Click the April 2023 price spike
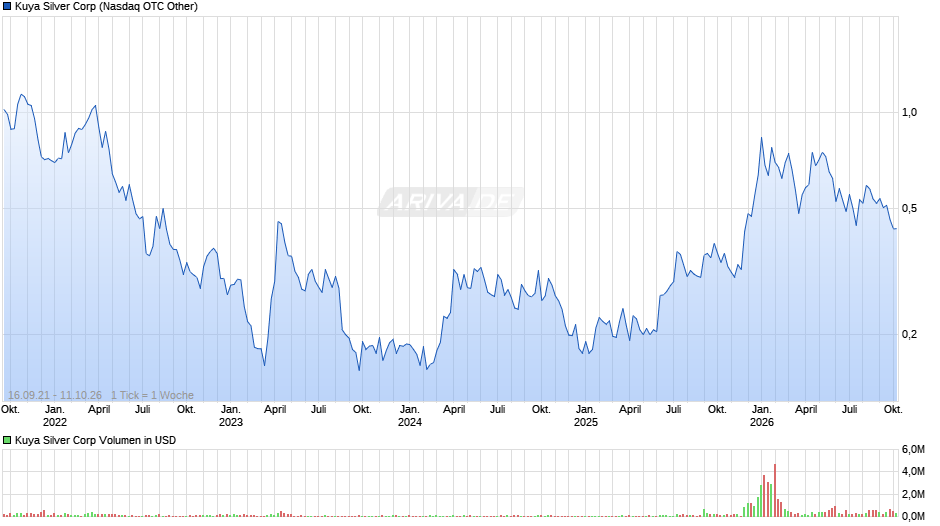Image resolution: width=940 pixels, height=526 pixels. (x=279, y=223)
